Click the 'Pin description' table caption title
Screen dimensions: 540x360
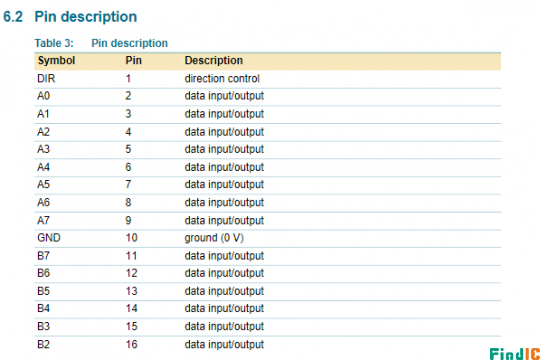tap(129, 43)
